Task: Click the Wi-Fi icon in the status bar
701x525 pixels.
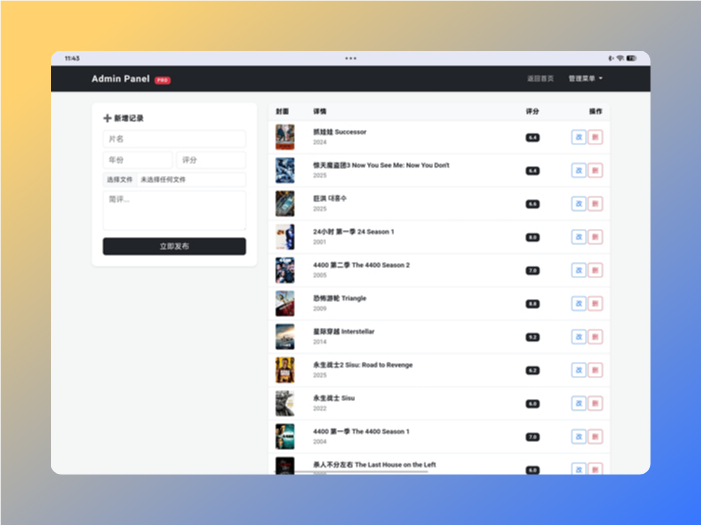Action: pyautogui.click(x=620, y=58)
